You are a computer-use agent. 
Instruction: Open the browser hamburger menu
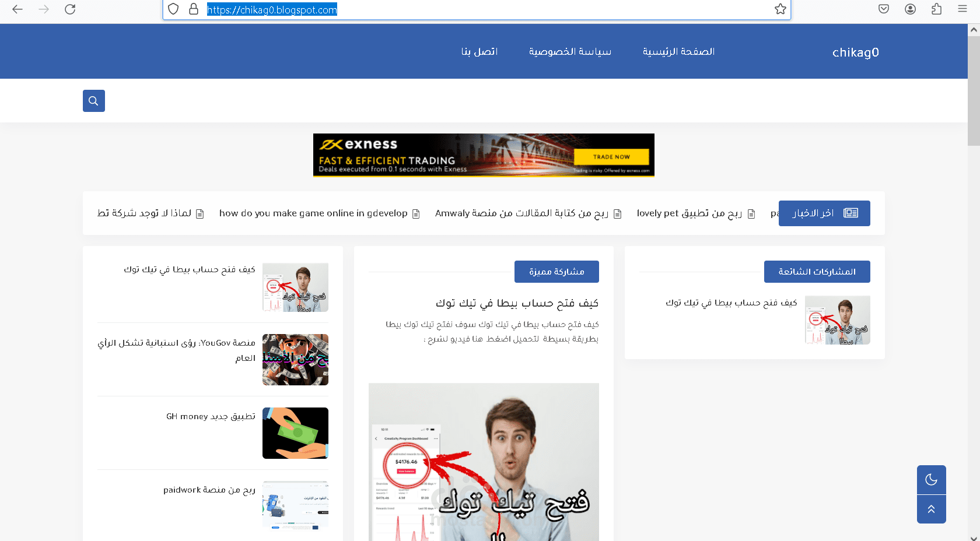(x=963, y=9)
